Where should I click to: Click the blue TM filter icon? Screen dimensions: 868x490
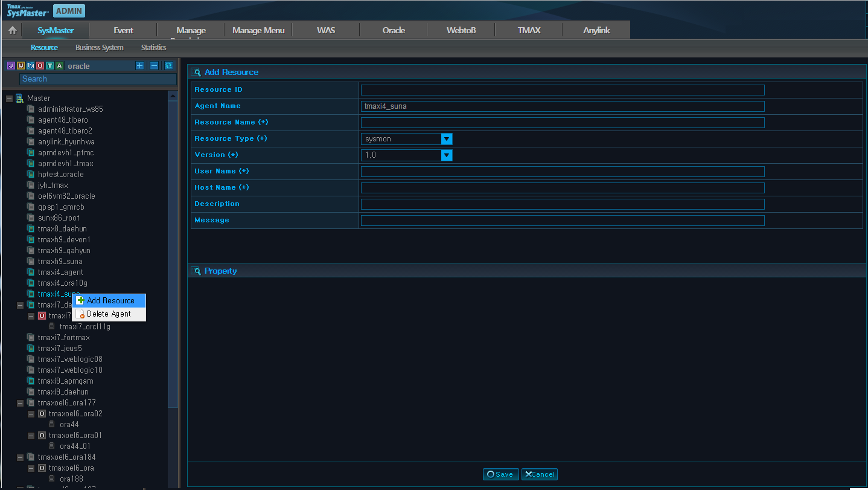pyautogui.click(x=30, y=66)
